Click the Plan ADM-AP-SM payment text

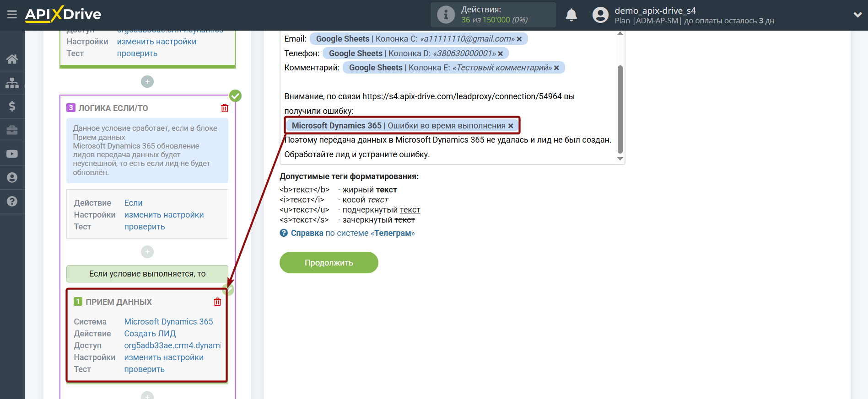click(694, 21)
